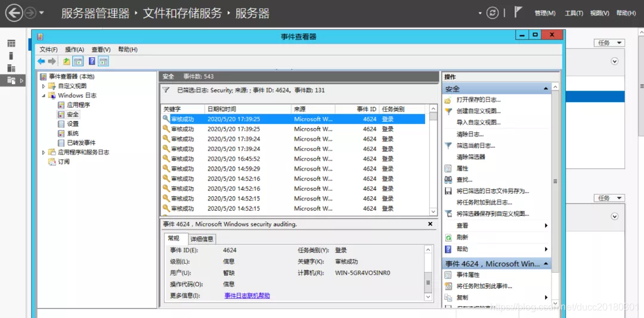Click 筛选当前日志 action

point(476,146)
